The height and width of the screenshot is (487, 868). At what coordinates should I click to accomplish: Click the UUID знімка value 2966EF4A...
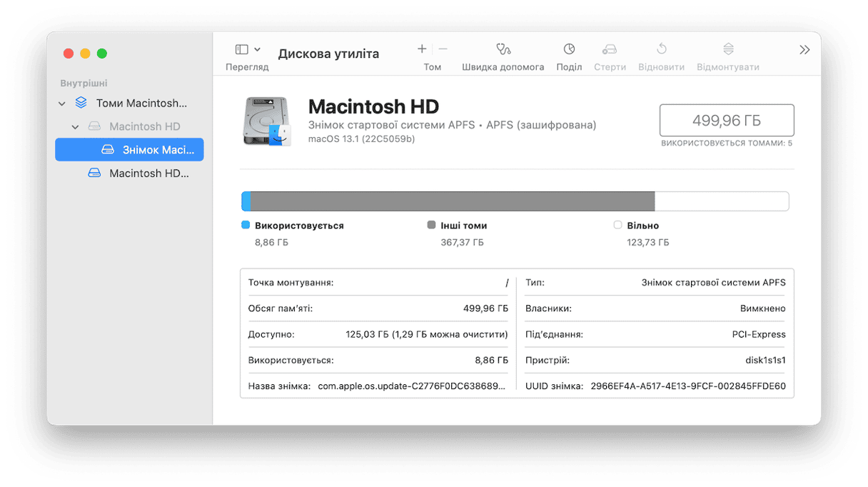[x=688, y=386]
